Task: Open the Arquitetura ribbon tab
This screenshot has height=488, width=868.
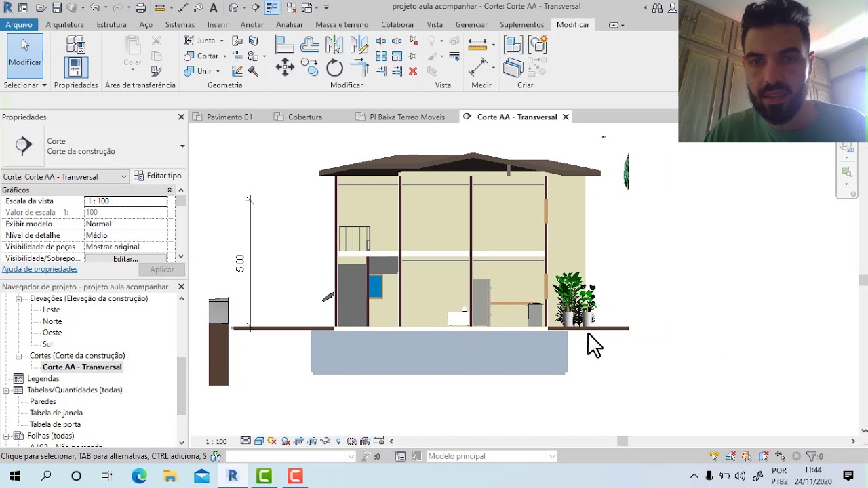Action: [64, 24]
